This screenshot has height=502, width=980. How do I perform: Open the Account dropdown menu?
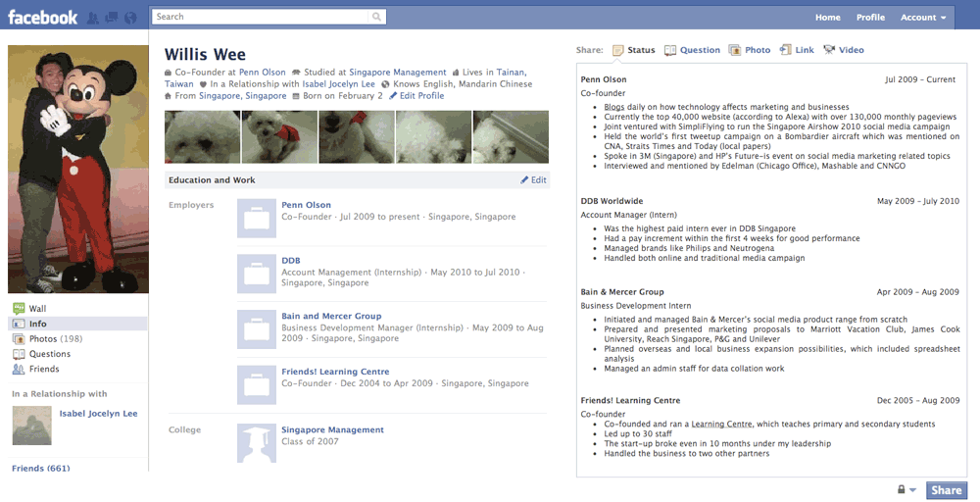[923, 18]
